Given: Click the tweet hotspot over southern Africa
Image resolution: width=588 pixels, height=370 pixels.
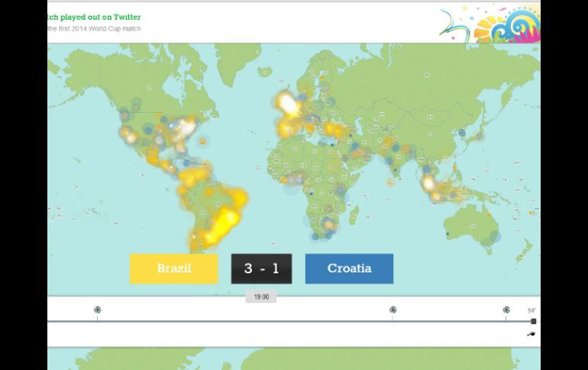Looking at the screenshot, I should pyautogui.click(x=328, y=224).
